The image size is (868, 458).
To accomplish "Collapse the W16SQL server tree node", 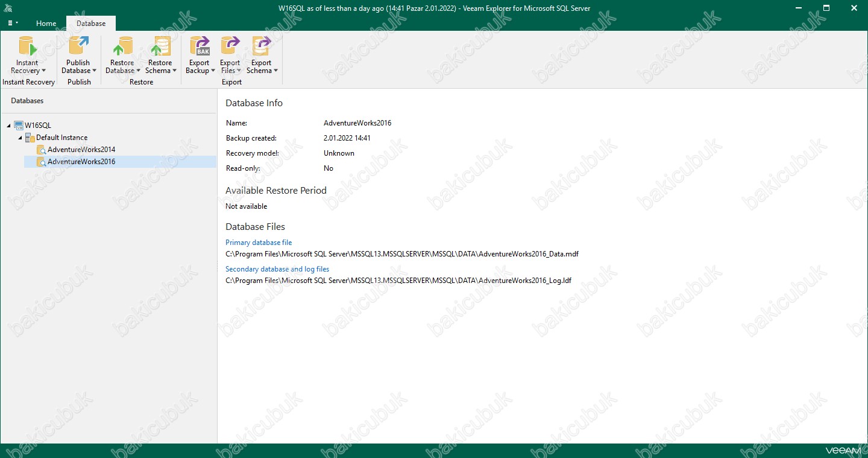I will tap(9, 126).
